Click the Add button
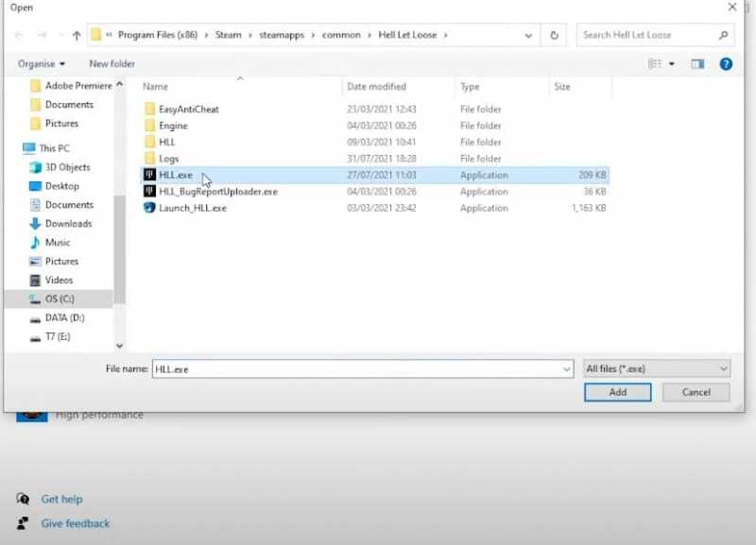 (x=618, y=392)
